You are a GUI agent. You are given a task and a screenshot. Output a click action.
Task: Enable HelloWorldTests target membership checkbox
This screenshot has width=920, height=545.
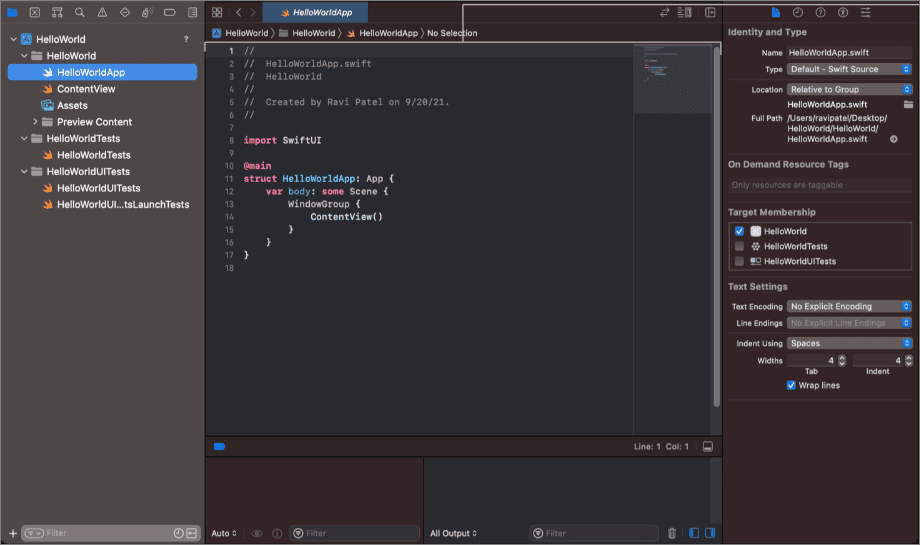(x=739, y=246)
